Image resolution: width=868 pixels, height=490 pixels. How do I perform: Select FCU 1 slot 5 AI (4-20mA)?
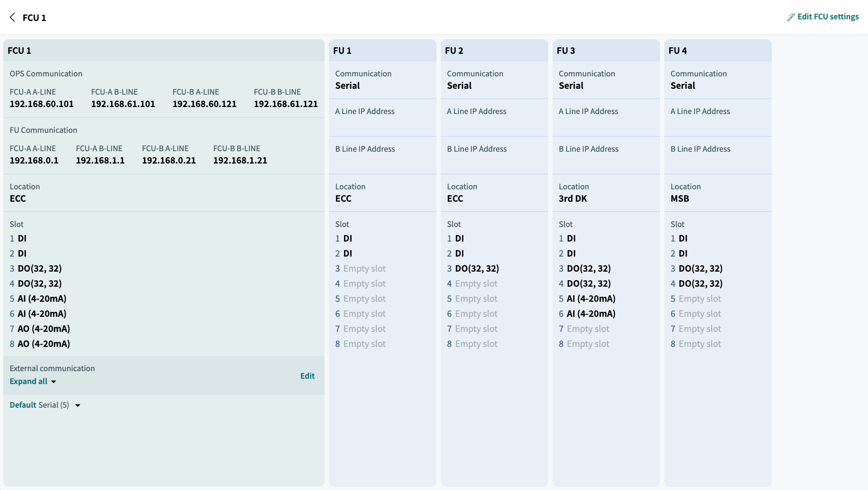(x=38, y=299)
